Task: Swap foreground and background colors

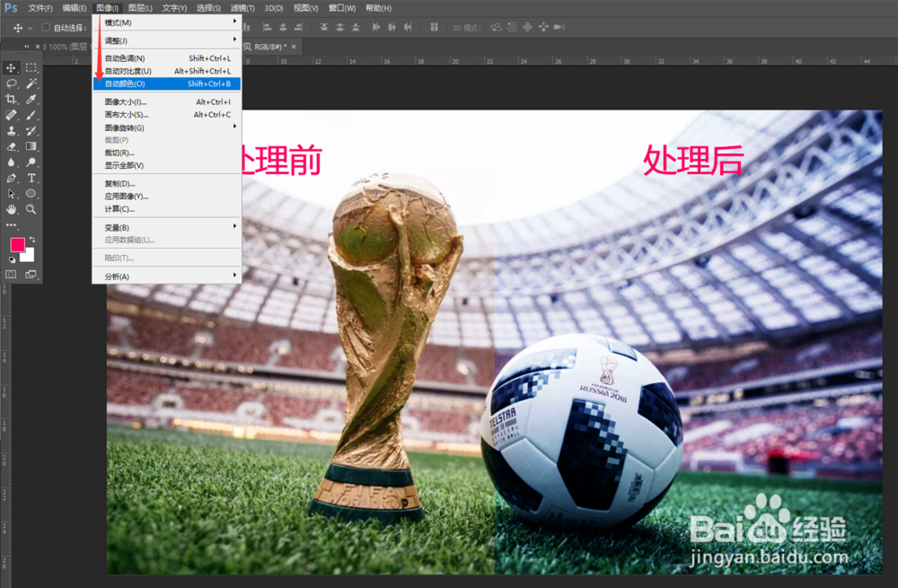Action: [32, 240]
